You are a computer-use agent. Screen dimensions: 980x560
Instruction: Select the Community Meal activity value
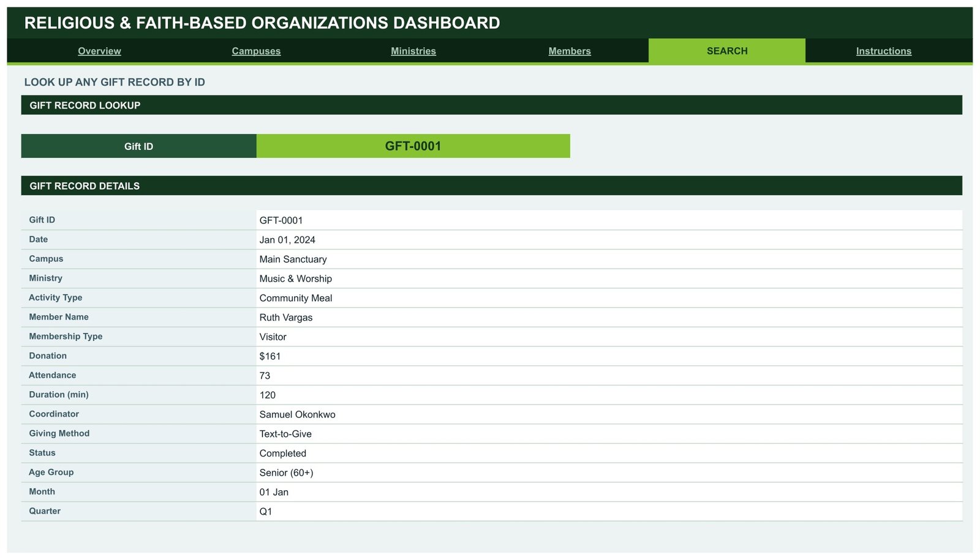(296, 298)
